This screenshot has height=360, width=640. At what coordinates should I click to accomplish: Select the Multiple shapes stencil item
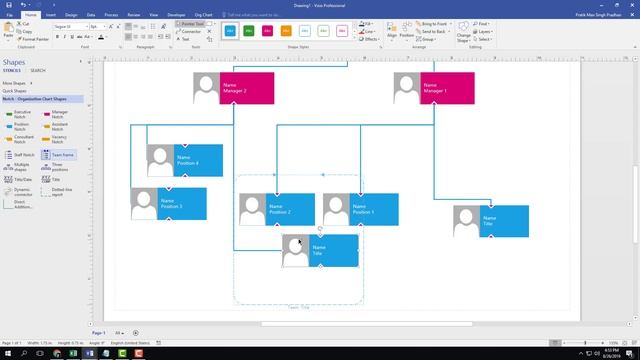tap(17, 167)
